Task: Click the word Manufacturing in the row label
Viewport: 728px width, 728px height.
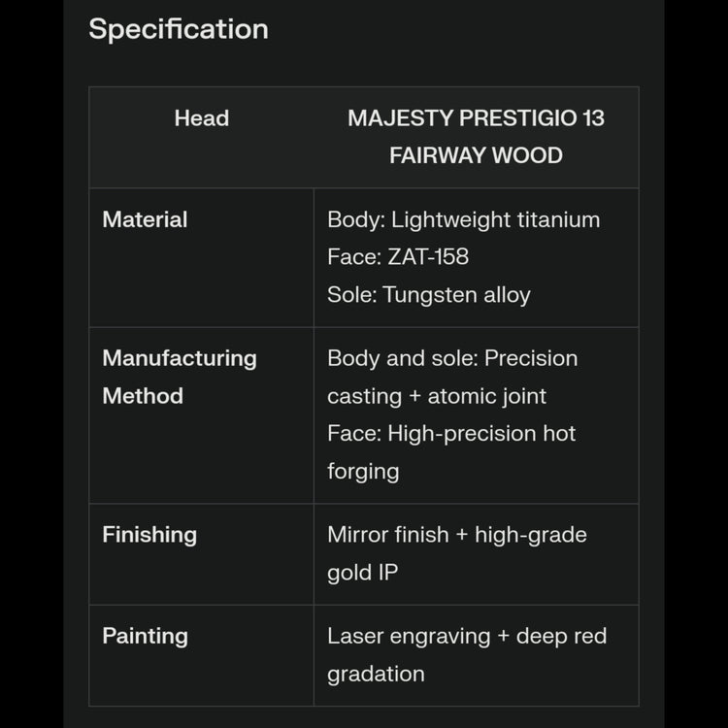Action: coord(180,358)
